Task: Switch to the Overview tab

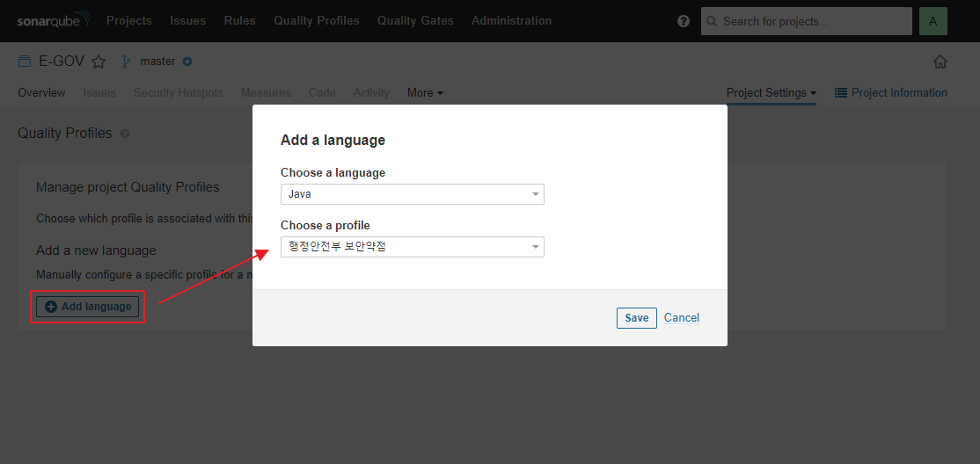Action: coord(41,93)
